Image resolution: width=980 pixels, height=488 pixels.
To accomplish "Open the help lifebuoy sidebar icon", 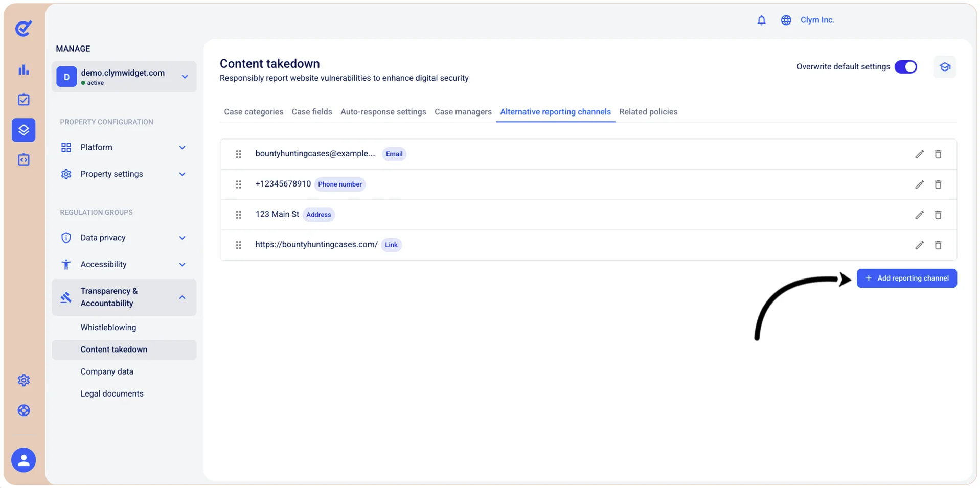I will tap(24, 410).
